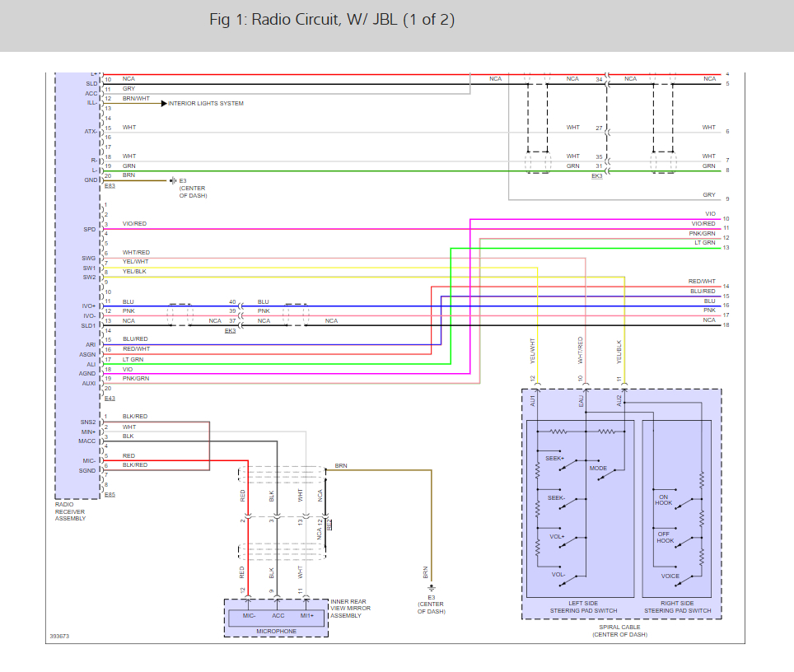The width and height of the screenshot is (794, 672).
Task: Click the Radio Receiver Assembly label
Action: point(70,511)
